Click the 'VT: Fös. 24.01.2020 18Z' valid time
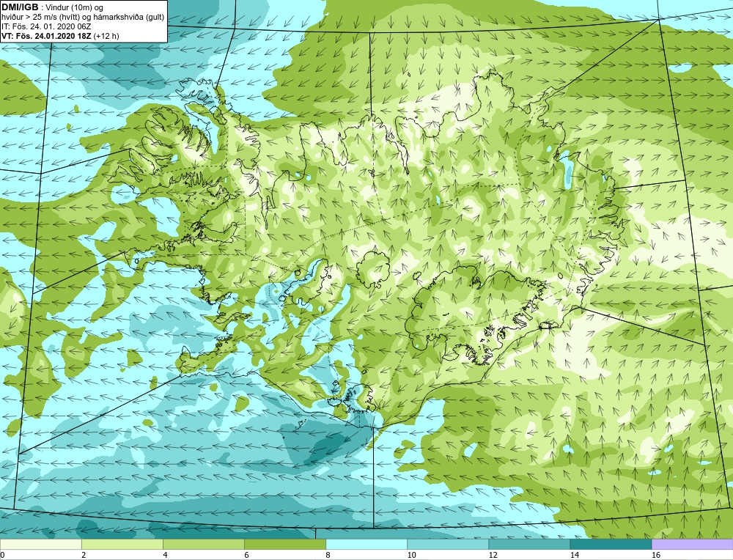The image size is (733, 560). pyautogui.click(x=46, y=36)
